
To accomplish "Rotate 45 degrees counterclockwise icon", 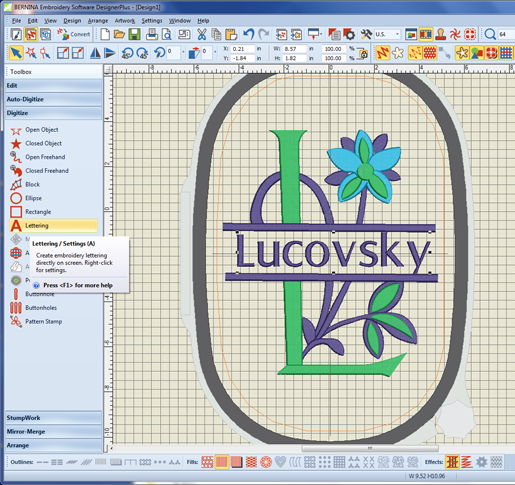I will coord(127,53).
